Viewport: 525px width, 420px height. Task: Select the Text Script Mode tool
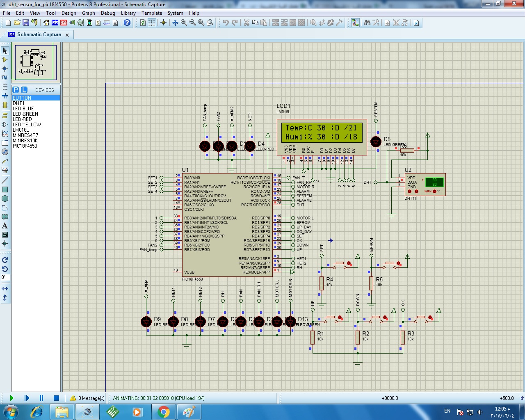pos(5,87)
